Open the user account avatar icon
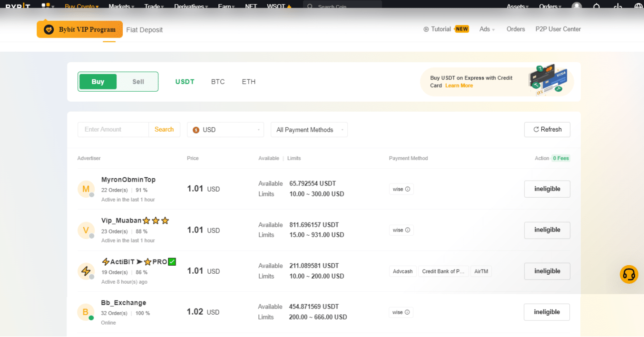The height and width of the screenshot is (337, 644). point(577,7)
